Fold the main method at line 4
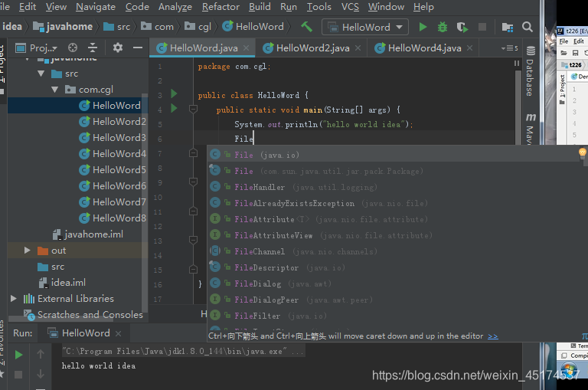The width and height of the screenshot is (588, 390). click(x=193, y=109)
